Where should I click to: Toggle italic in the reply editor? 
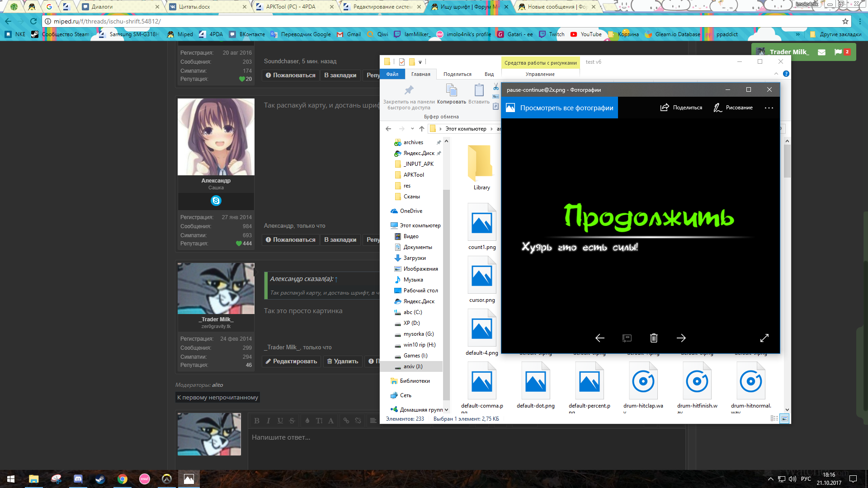point(269,421)
